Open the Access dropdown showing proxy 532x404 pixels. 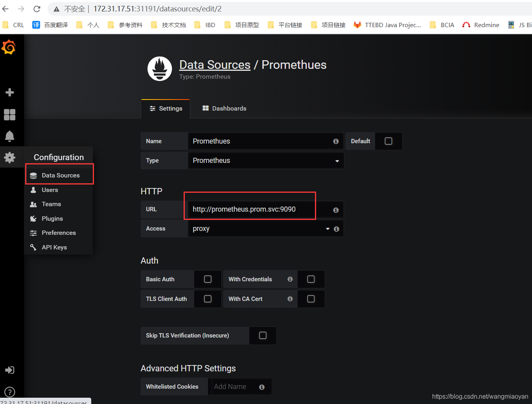(260, 229)
